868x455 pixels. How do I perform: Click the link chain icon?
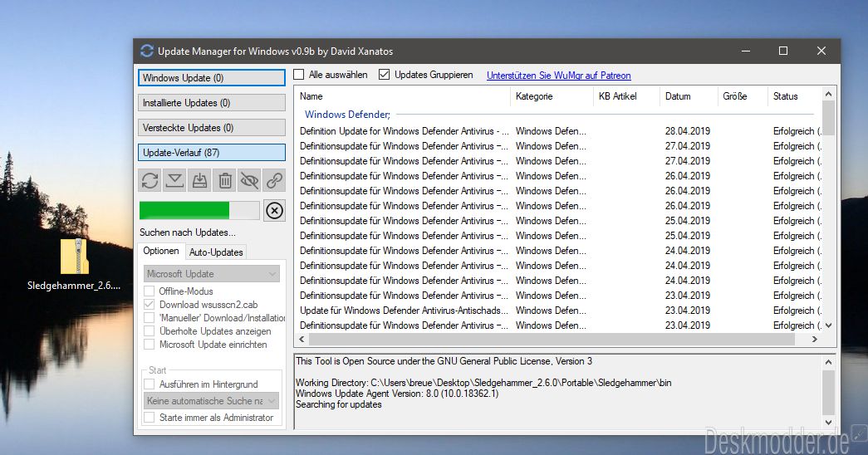click(275, 180)
